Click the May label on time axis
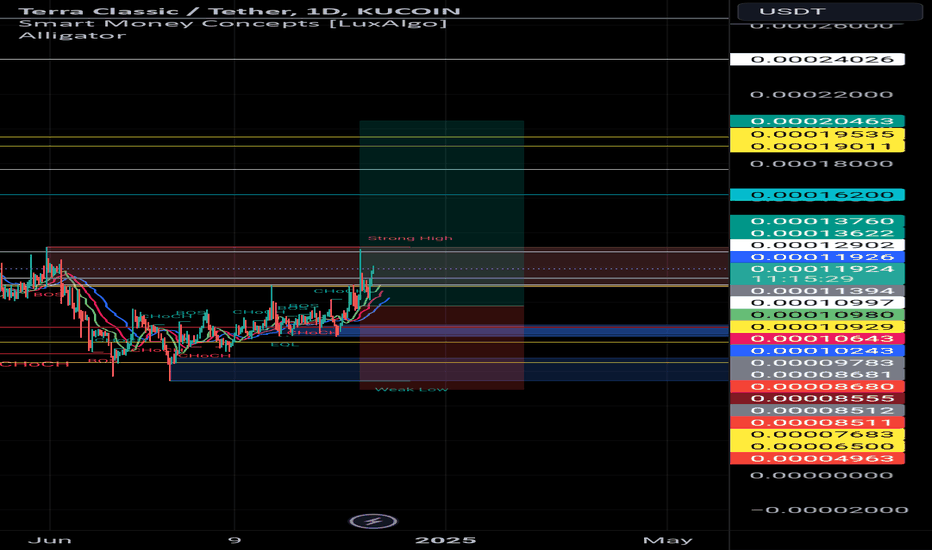Image resolution: width=932 pixels, height=550 pixels. click(x=667, y=540)
